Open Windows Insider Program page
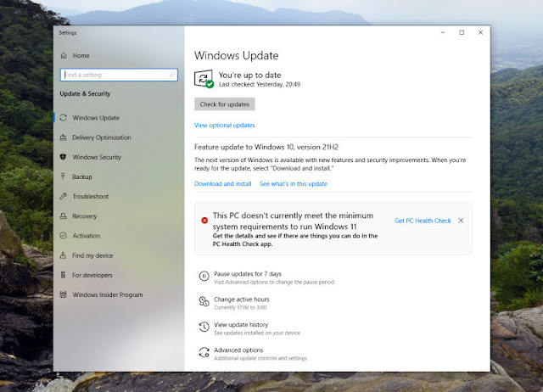Viewport: 543px width, 392px height. (108, 294)
